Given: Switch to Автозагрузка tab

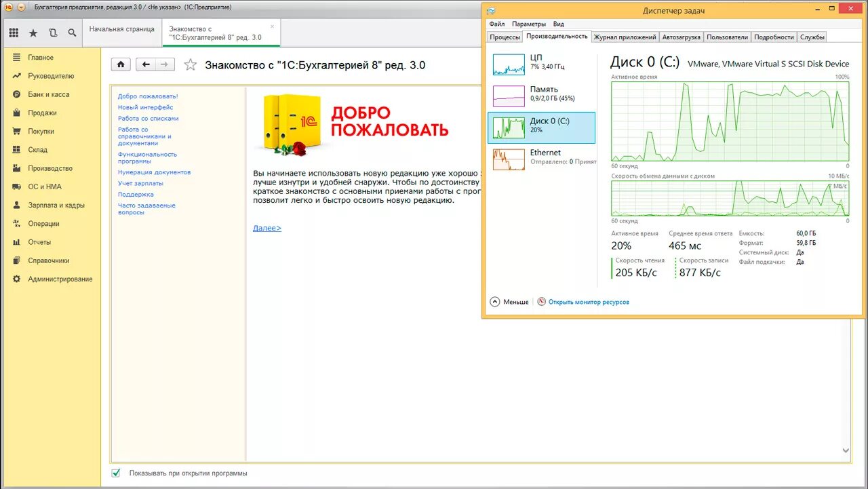Looking at the screenshot, I should [x=681, y=37].
